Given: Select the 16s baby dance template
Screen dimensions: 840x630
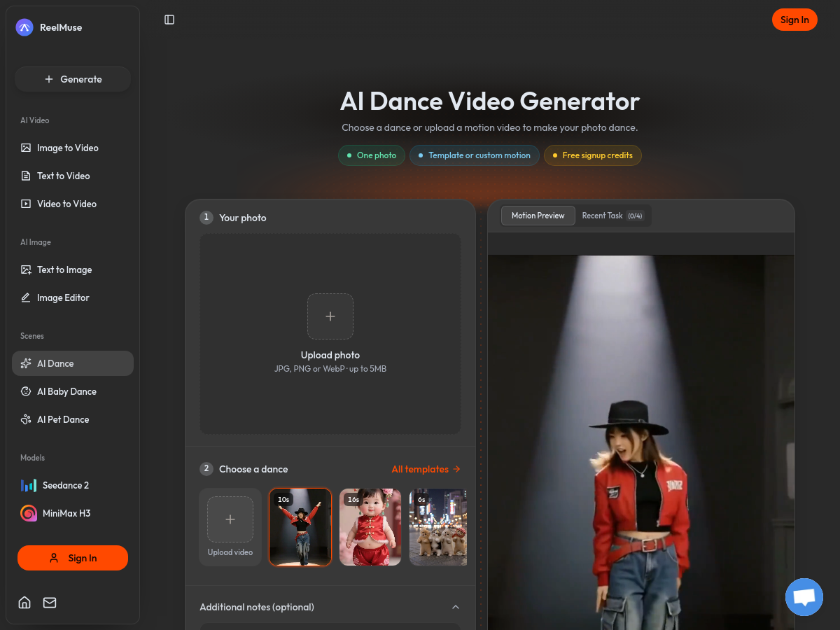Looking at the screenshot, I should pyautogui.click(x=370, y=527).
